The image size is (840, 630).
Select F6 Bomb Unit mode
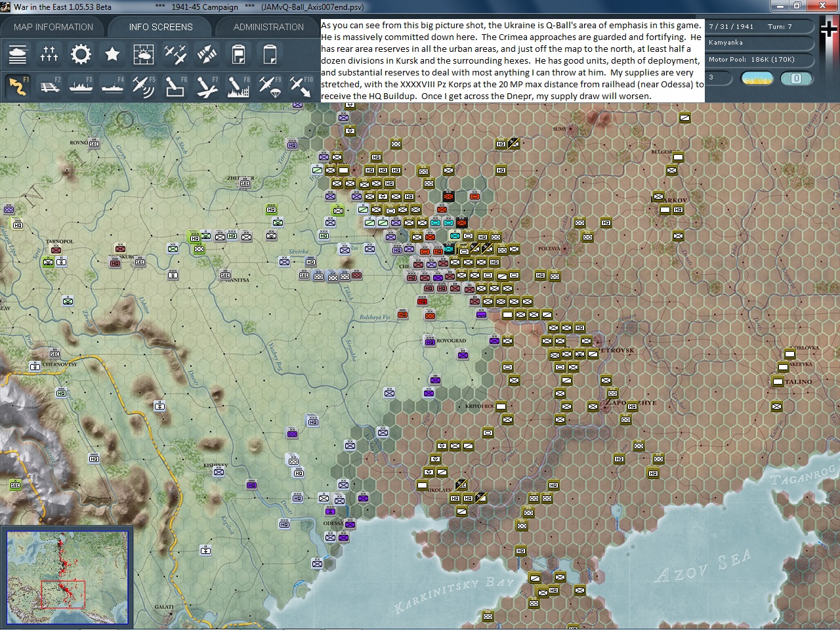point(175,87)
